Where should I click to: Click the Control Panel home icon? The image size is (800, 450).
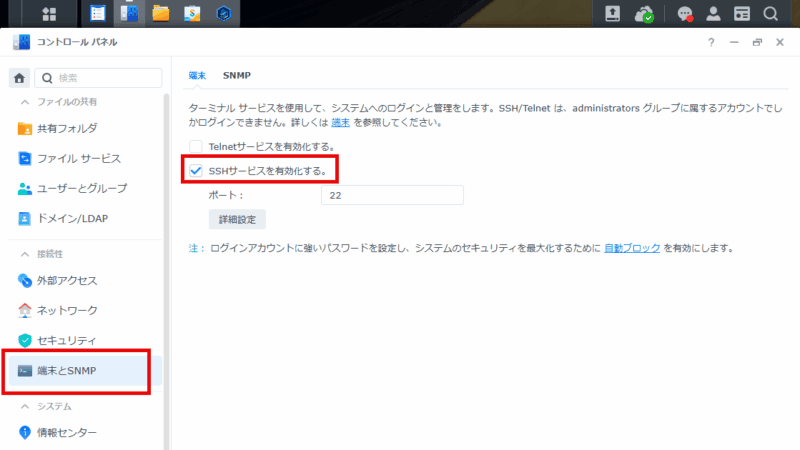tap(19, 78)
